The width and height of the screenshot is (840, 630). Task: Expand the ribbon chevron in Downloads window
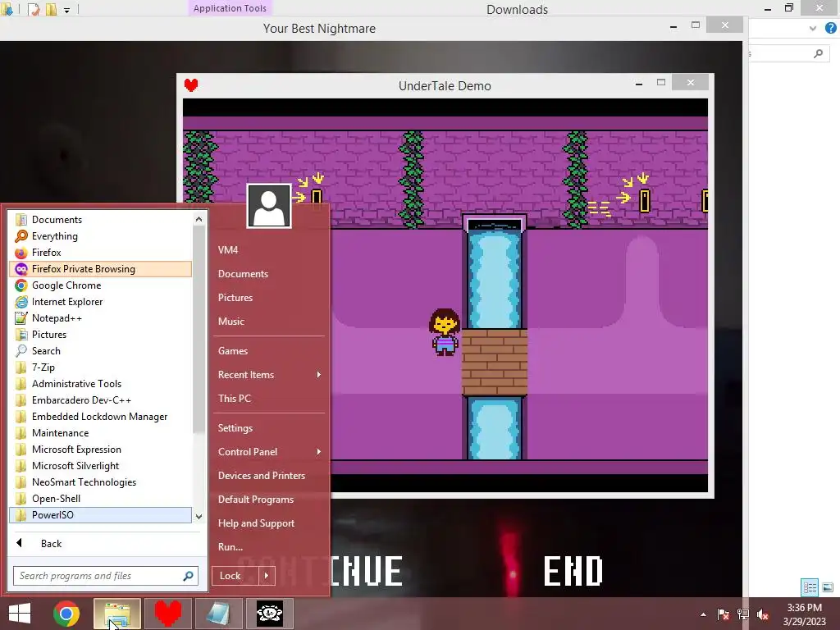[x=813, y=29]
